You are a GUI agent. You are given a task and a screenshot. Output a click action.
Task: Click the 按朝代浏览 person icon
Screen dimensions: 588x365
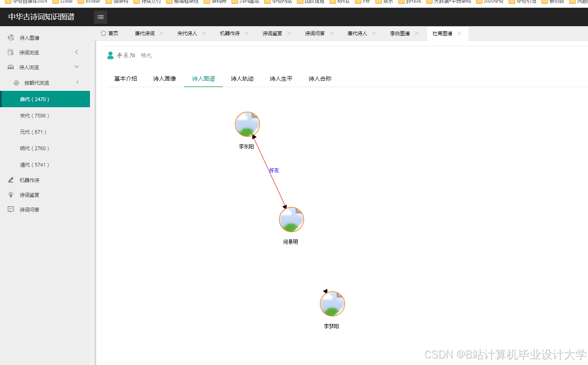16,82
